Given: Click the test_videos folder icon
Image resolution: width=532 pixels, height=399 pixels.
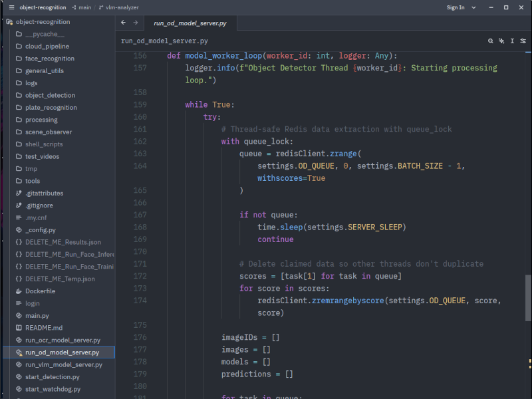Looking at the screenshot, I should [x=19, y=156].
